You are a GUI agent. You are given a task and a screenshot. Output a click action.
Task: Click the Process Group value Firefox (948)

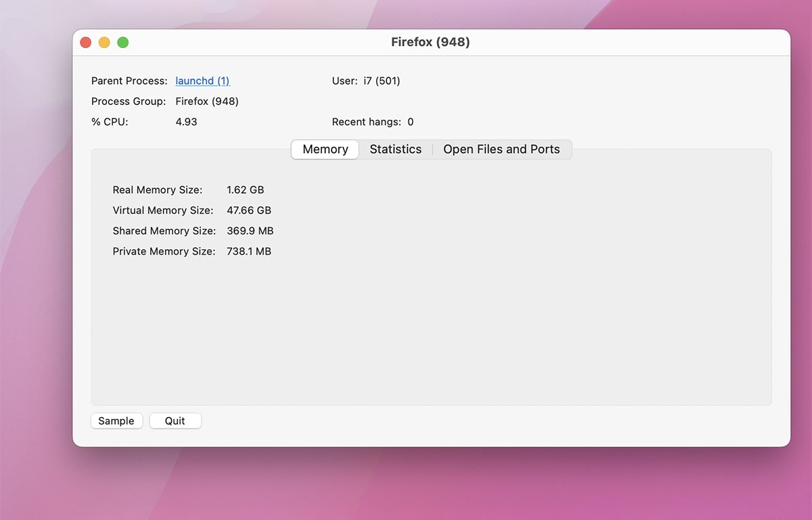pos(207,102)
